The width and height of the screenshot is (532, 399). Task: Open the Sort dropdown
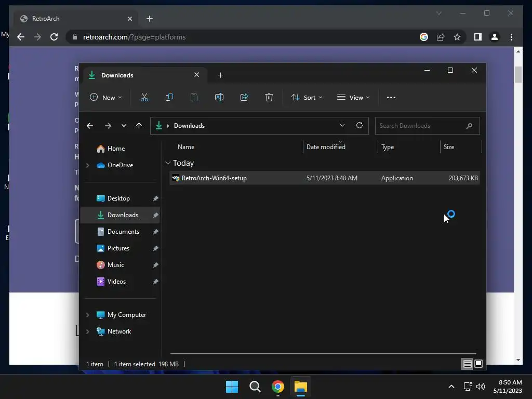click(x=307, y=97)
